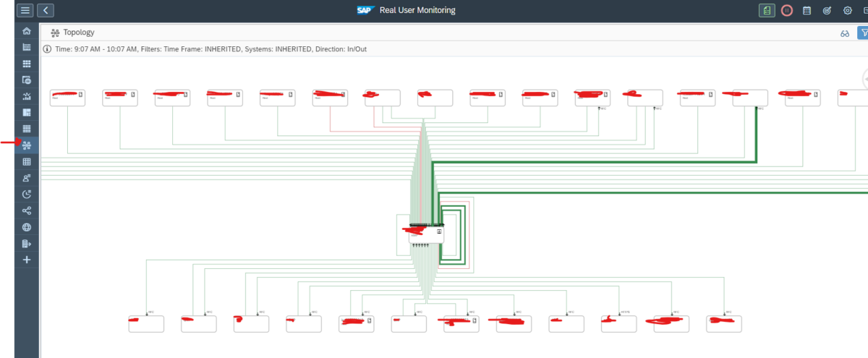Click the share icon in the sidebar
868x358 pixels.
coord(27,210)
